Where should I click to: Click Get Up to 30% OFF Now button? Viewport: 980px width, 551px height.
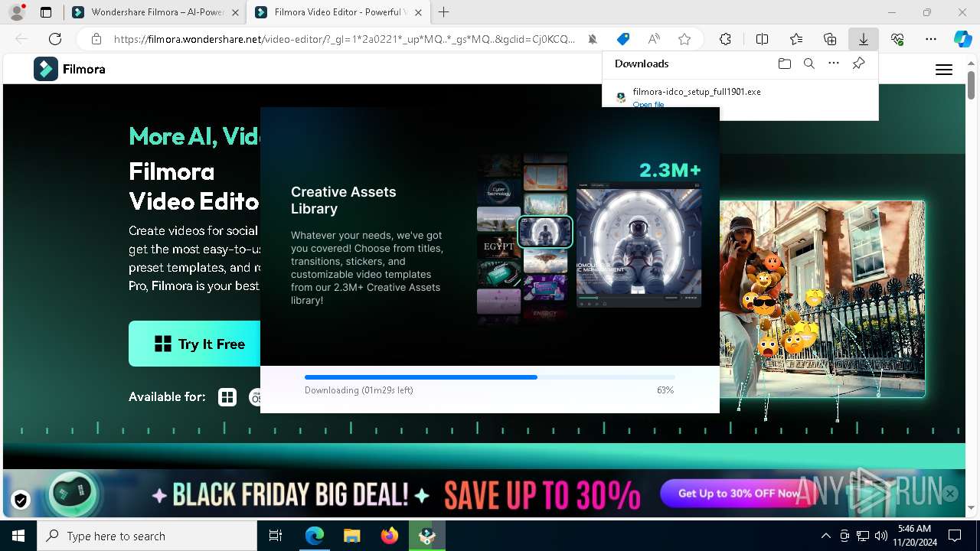point(739,494)
